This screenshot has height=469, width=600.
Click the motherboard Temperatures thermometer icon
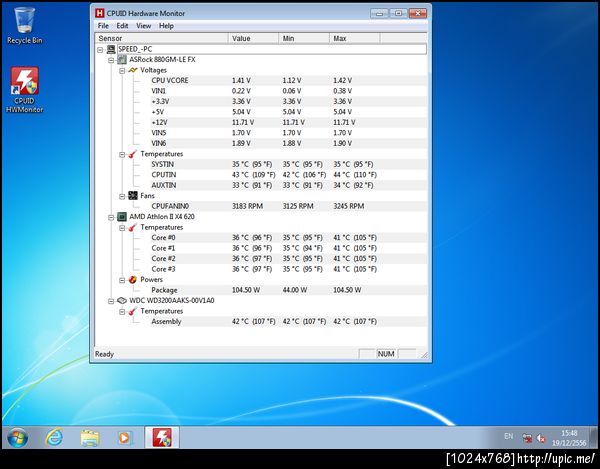click(x=133, y=154)
